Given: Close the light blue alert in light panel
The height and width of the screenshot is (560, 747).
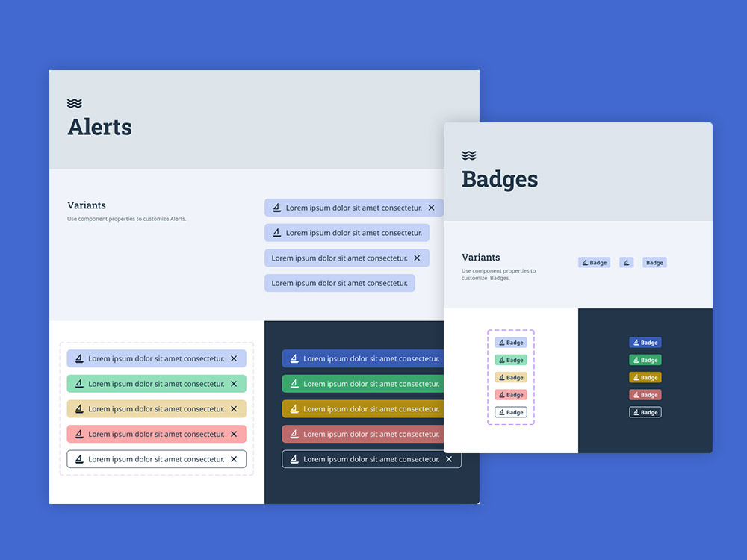Looking at the screenshot, I should click(x=234, y=358).
